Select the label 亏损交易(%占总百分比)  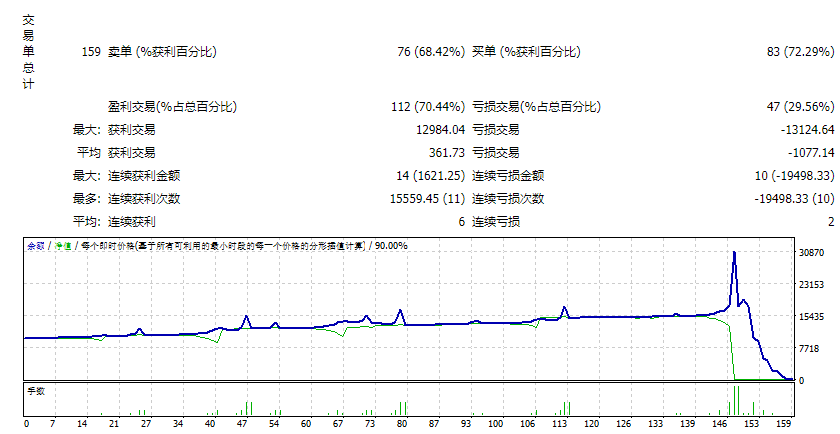tap(536, 107)
